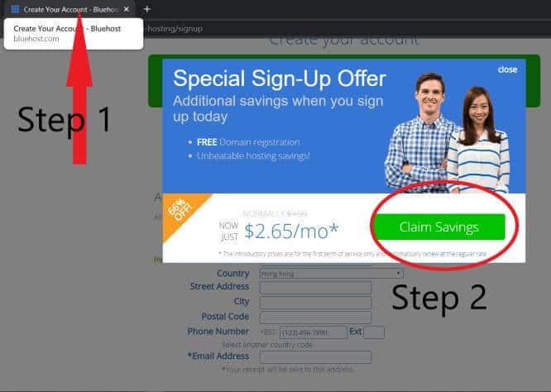Click the $2.65/mo price text
Image resolution: width=551 pixels, height=392 pixels.
tap(291, 231)
